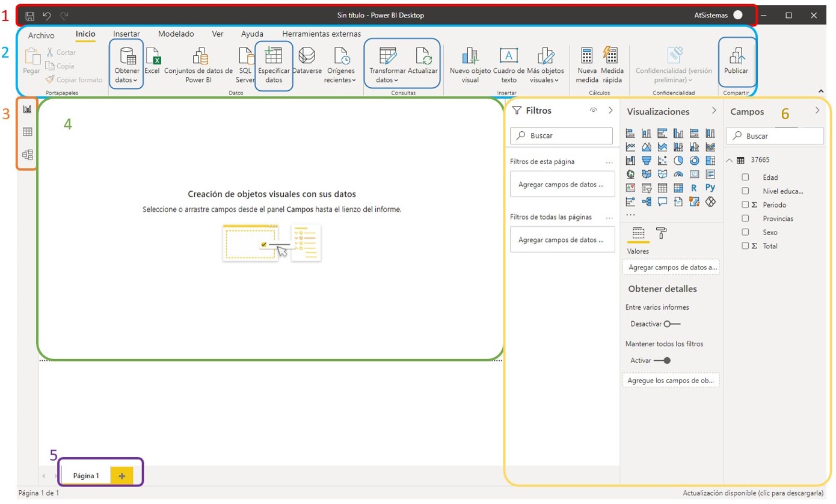Create a Nueva medida
Screen dimensions: 836x504
point(587,65)
